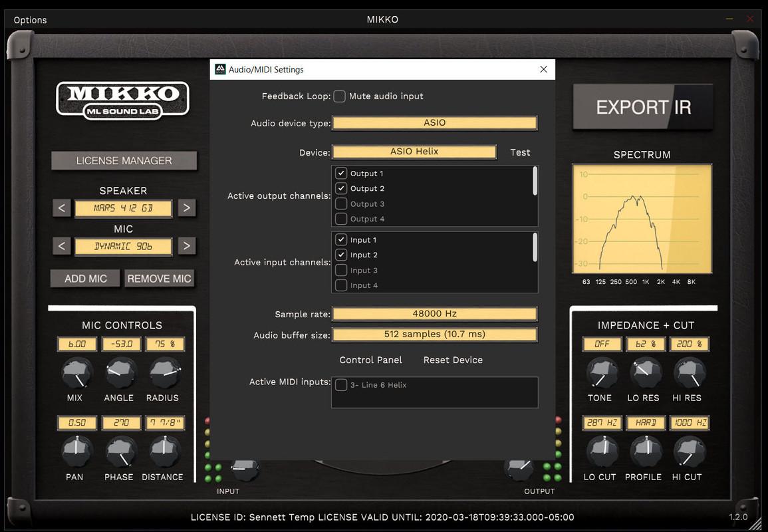Click the input channels list scrollbar
The width and height of the screenshot is (768, 532).
point(535,247)
